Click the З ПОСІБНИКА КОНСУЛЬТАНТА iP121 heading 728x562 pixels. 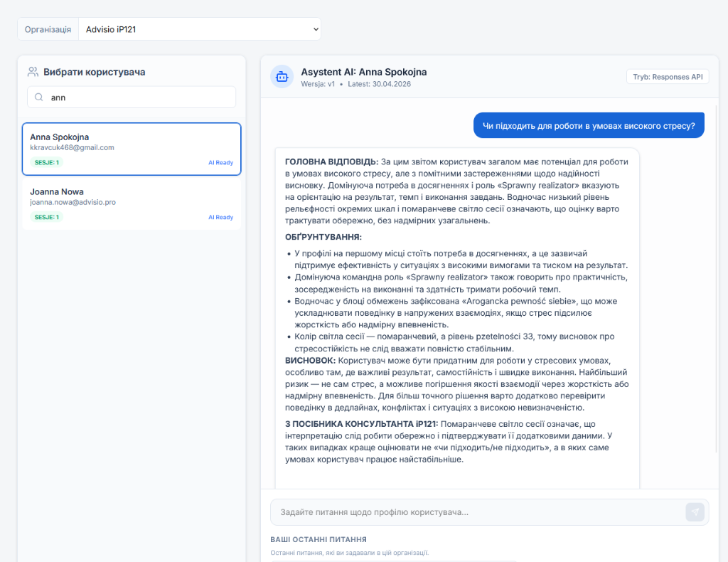coord(361,423)
